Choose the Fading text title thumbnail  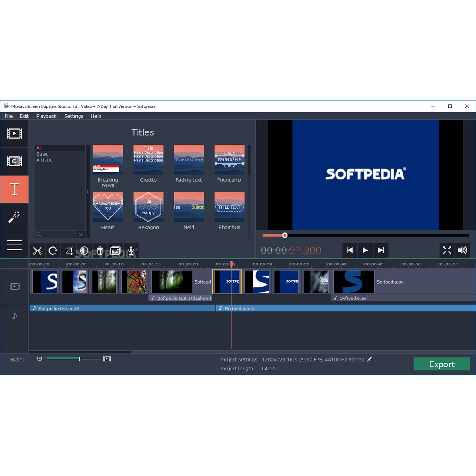(x=189, y=159)
